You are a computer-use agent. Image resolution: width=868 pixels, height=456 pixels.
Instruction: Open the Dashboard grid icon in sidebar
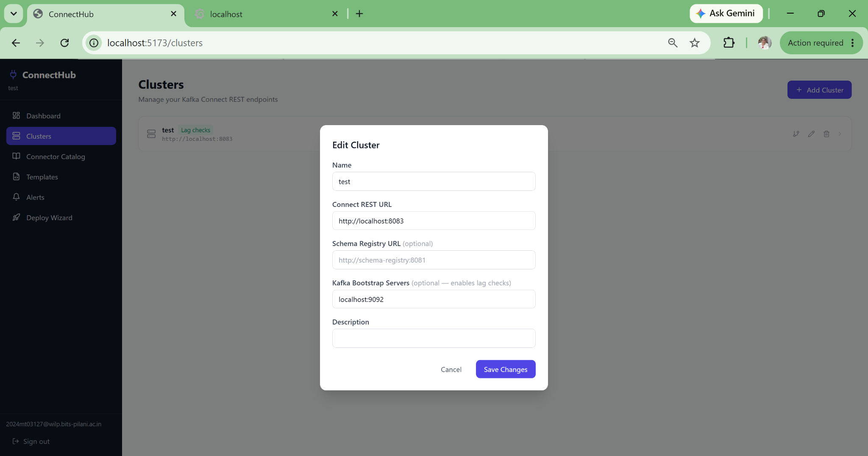[x=16, y=115]
